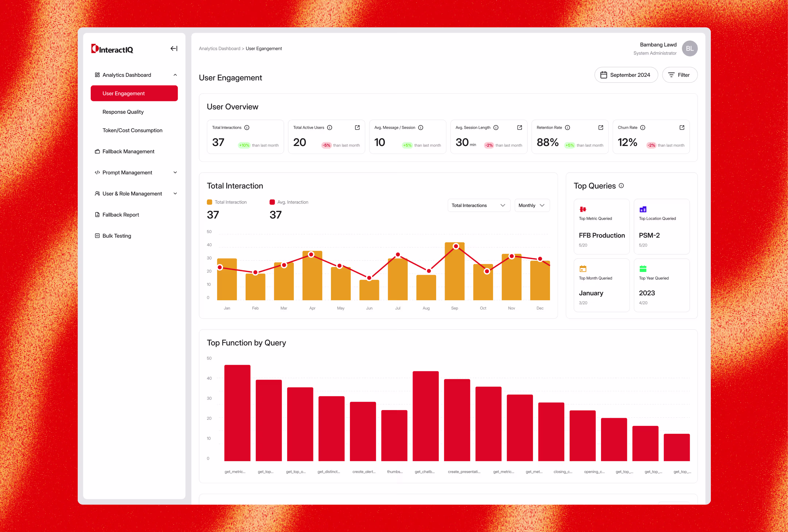Click the System Administrator role text
788x532 pixels.
655,53
